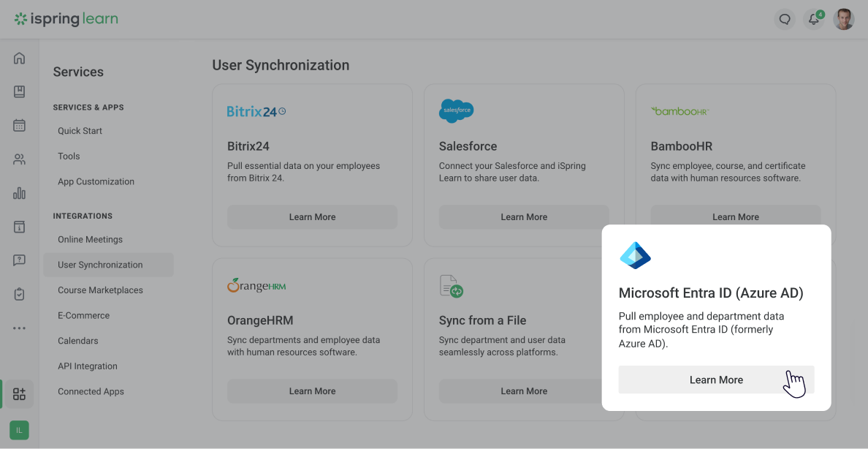Screen dimensions: 868x449
Task: Click the INTEGRATIONS section label
Action: tap(83, 216)
